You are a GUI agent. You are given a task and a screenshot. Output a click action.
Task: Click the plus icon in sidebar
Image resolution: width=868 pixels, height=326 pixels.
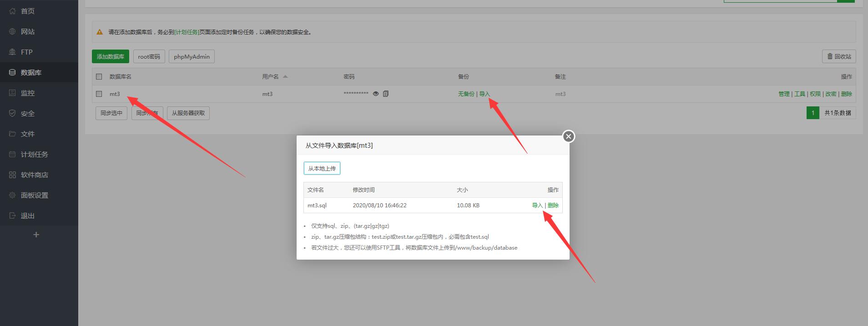[x=36, y=235]
